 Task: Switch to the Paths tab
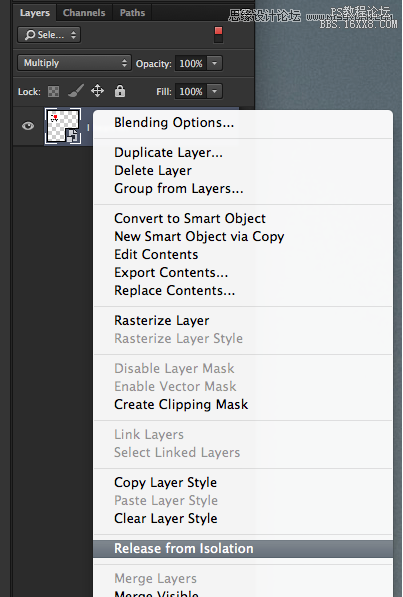(x=133, y=13)
